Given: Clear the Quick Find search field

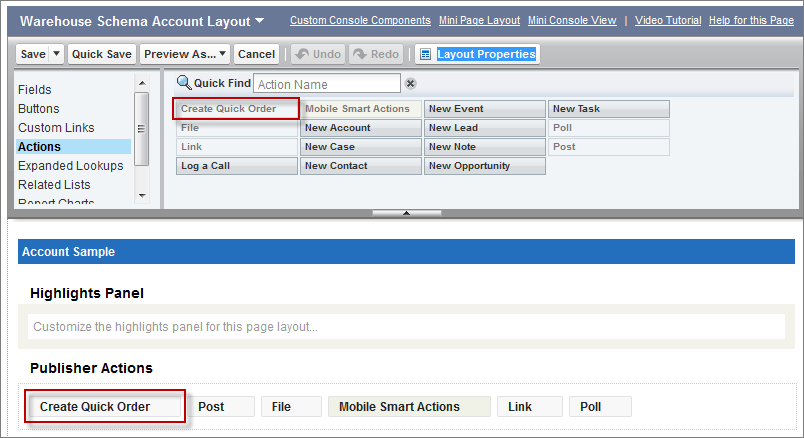Looking at the screenshot, I should [x=410, y=84].
